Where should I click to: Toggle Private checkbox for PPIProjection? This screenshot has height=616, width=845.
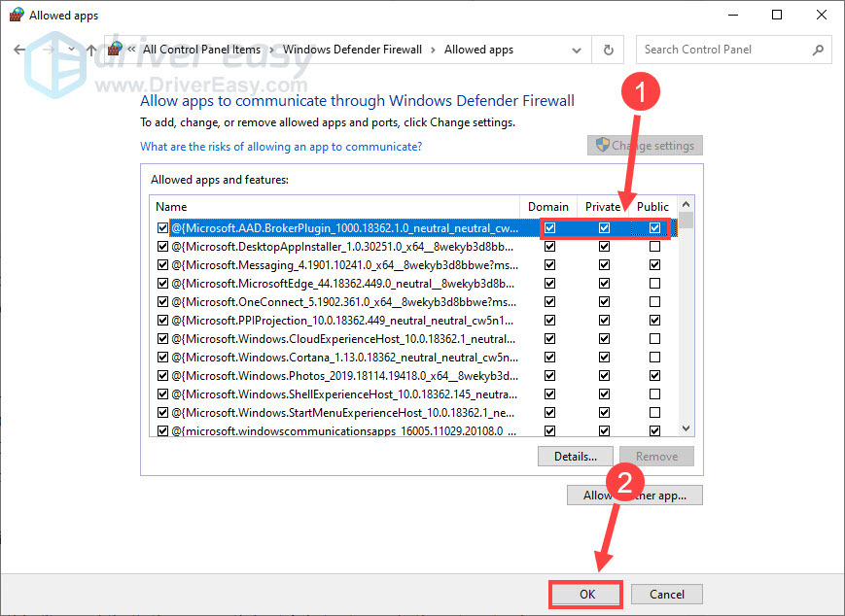(x=604, y=321)
